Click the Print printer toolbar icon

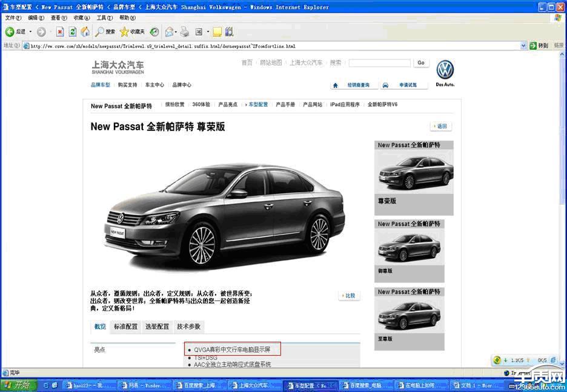(185, 32)
